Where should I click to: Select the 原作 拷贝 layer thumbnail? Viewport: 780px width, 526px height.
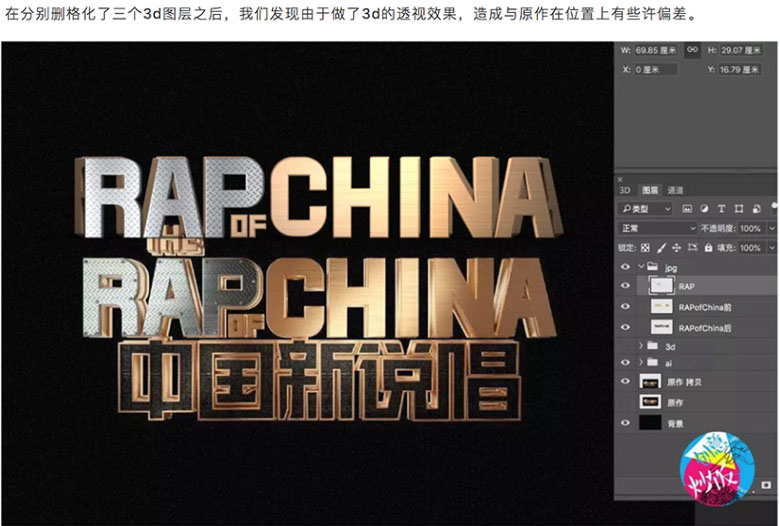(x=650, y=382)
